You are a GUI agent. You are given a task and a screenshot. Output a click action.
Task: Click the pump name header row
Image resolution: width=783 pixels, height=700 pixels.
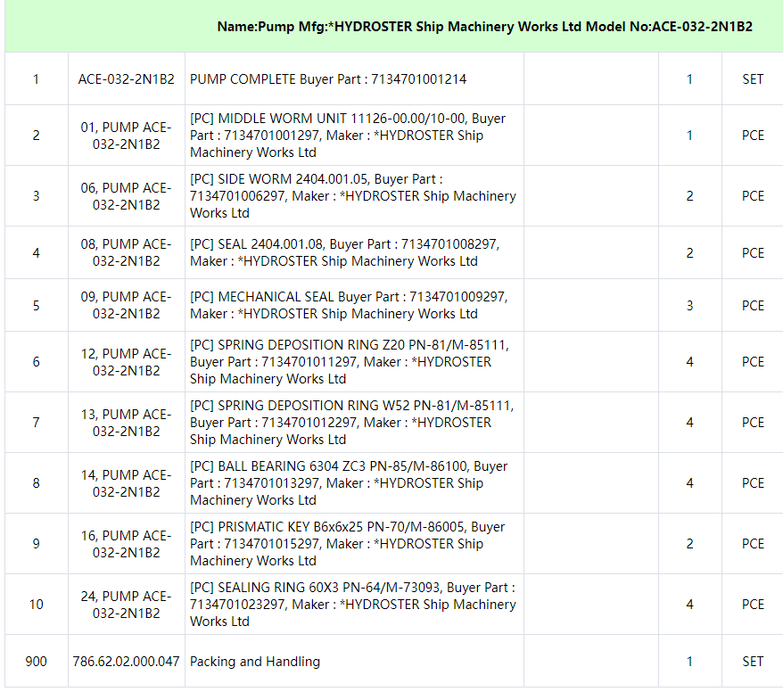pyautogui.click(x=484, y=27)
